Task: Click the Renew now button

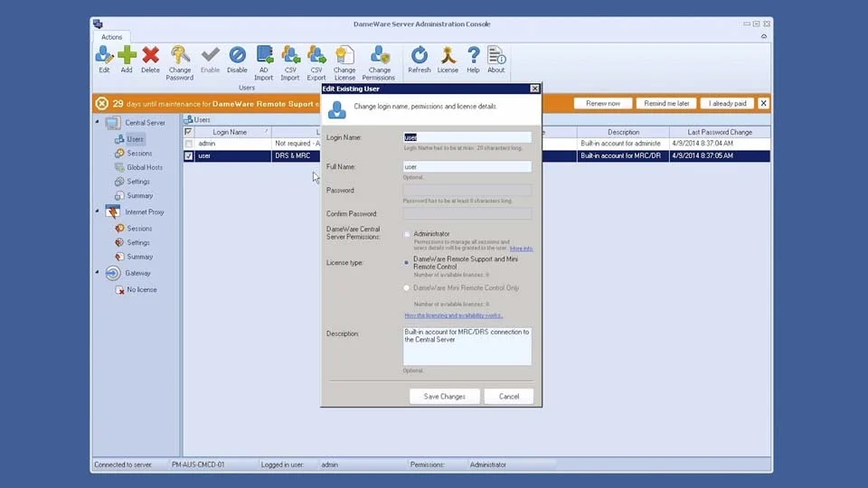Action: coord(602,103)
